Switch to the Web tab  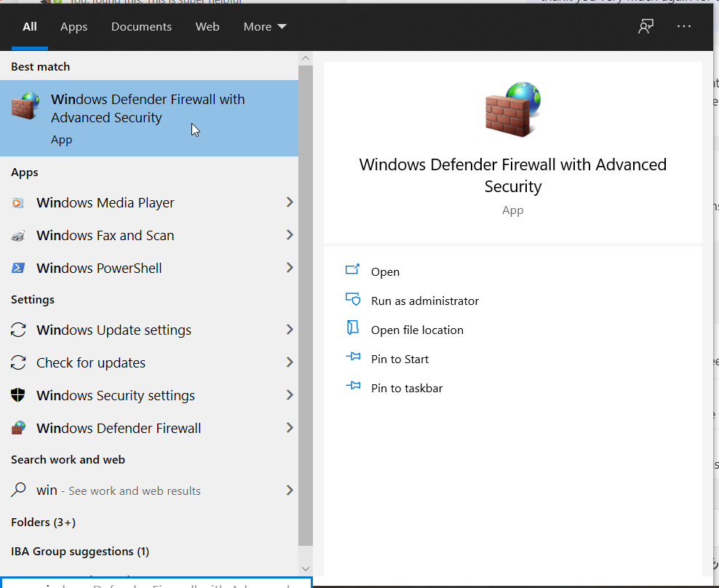pos(207,27)
